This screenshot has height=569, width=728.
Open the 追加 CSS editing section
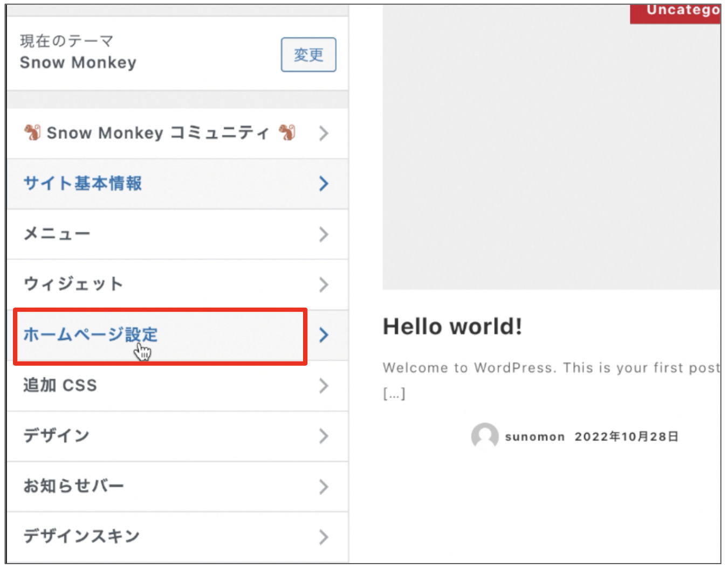tap(59, 385)
